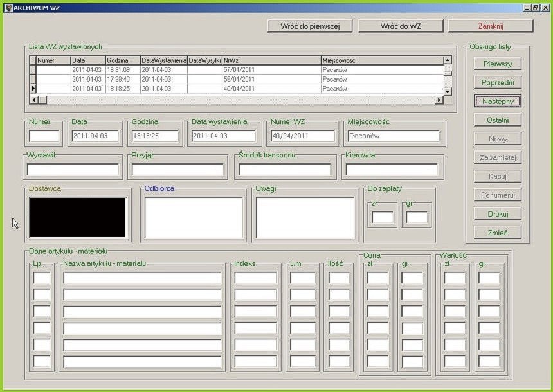Image resolution: width=553 pixels, height=392 pixels.
Task: Select row with NrWz 57/04/2011
Action: [x=236, y=70]
